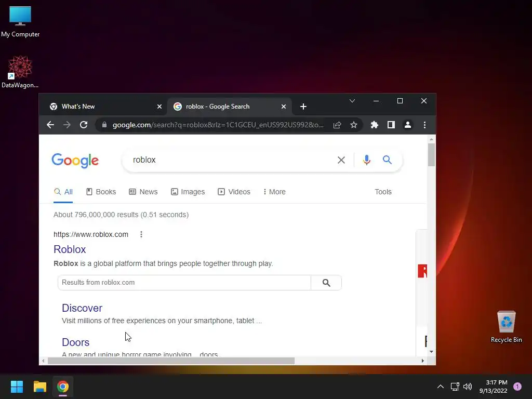Start voice search with the microphone
The height and width of the screenshot is (399, 532).
click(x=366, y=160)
